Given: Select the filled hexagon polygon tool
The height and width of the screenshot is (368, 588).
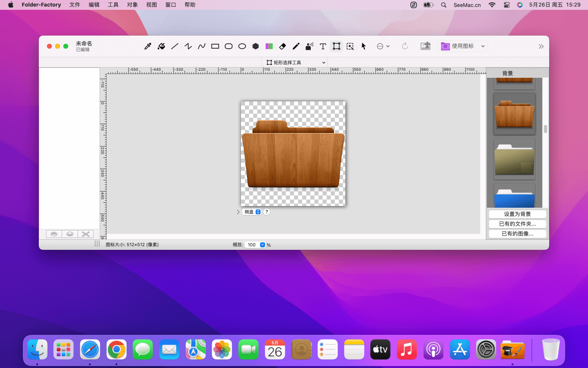Looking at the screenshot, I should 256,46.
